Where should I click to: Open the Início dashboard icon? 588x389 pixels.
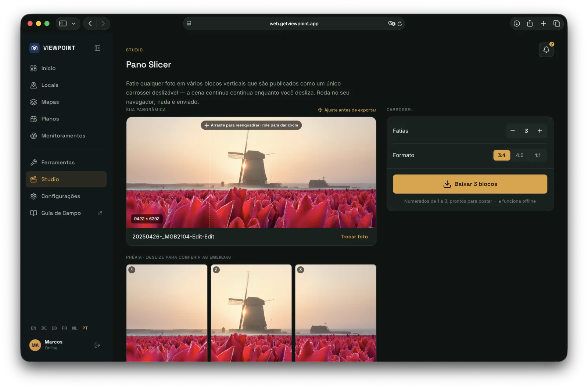pos(33,68)
